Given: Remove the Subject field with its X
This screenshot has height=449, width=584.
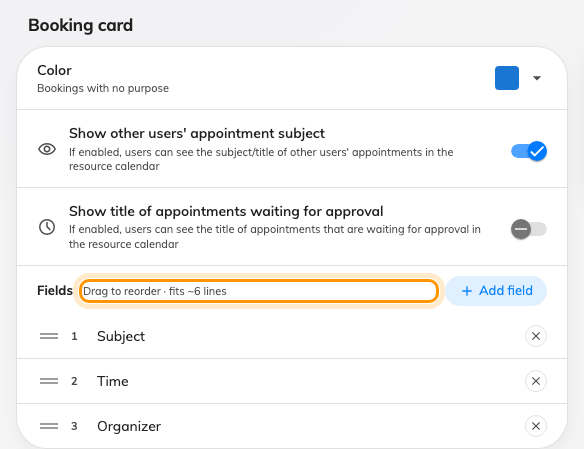Looking at the screenshot, I should 536,336.
